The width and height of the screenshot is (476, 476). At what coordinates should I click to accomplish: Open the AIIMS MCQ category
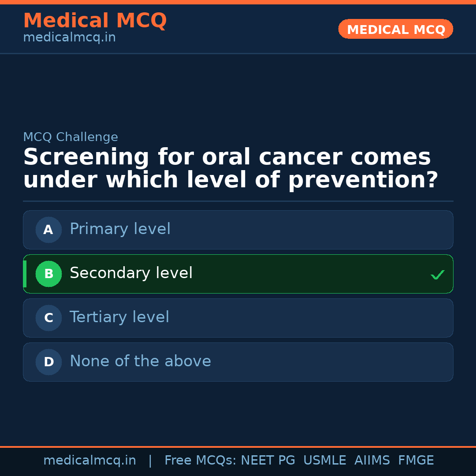pos(372,460)
